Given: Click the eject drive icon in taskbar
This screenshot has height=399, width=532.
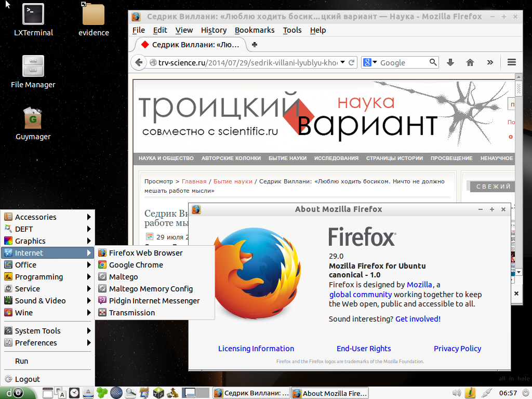Looking at the screenshot, I should [x=88, y=393].
